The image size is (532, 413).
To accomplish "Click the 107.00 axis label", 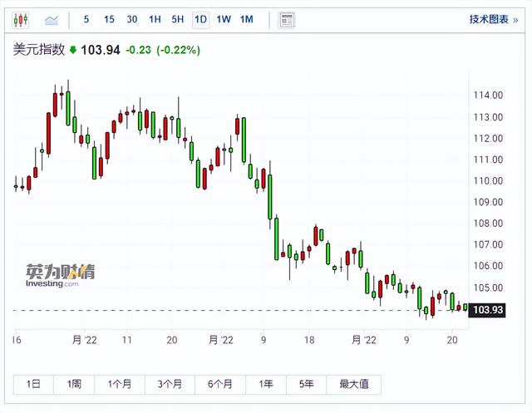I will point(488,244).
